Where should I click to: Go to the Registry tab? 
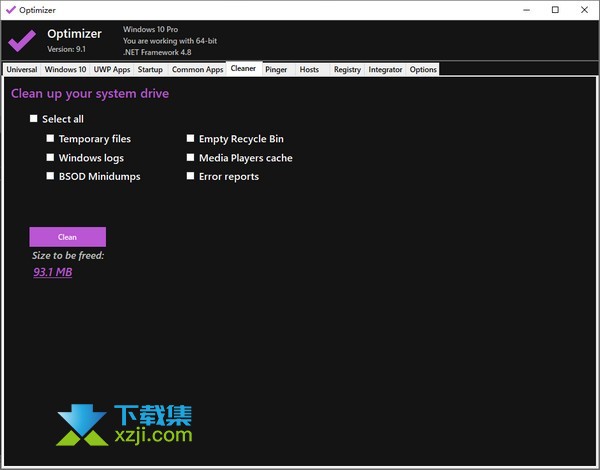pos(347,70)
